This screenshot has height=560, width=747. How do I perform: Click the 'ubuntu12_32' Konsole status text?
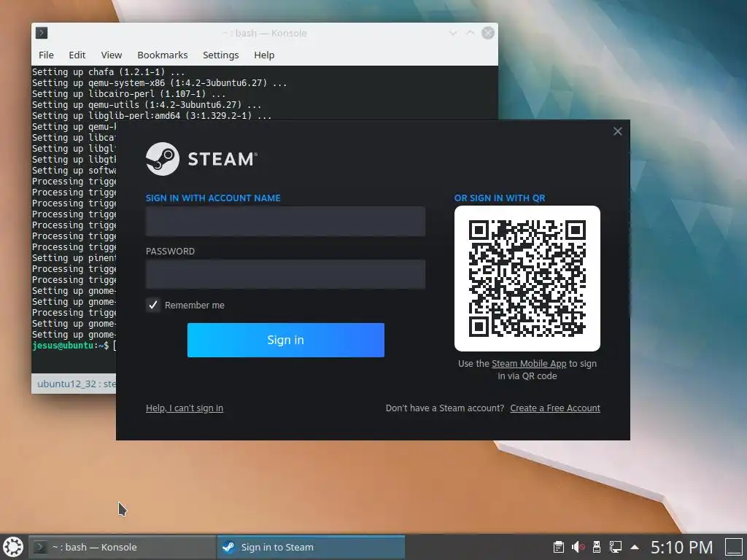click(76, 384)
